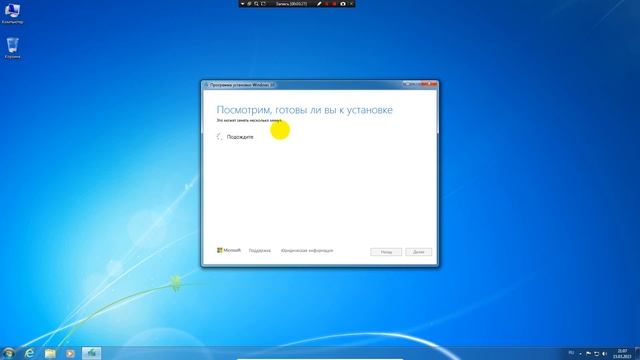Open the Computer desktop icon

(12, 13)
